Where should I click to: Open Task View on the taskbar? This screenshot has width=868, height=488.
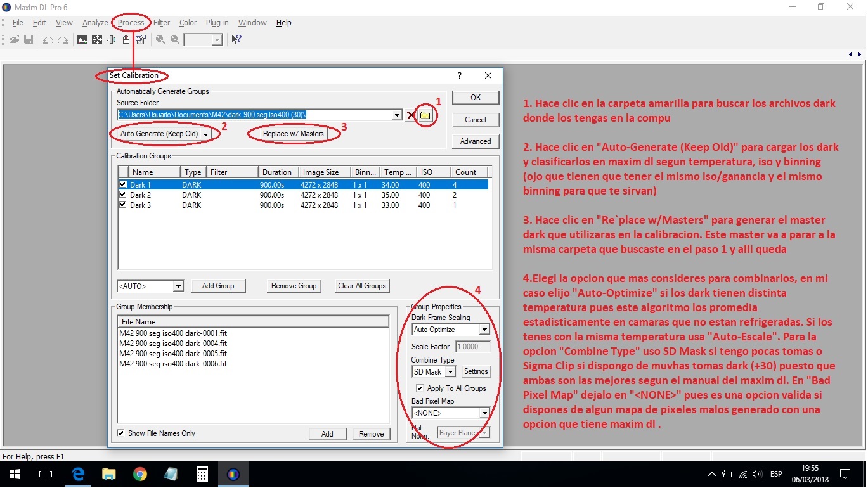pos(46,474)
